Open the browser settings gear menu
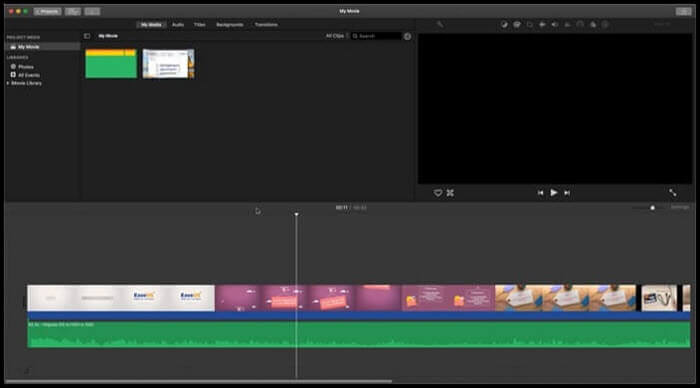The width and height of the screenshot is (700, 388). (407, 36)
